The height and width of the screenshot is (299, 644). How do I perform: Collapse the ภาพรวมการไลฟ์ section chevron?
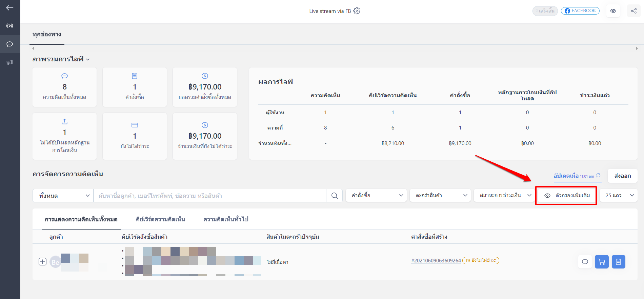[x=88, y=60]
